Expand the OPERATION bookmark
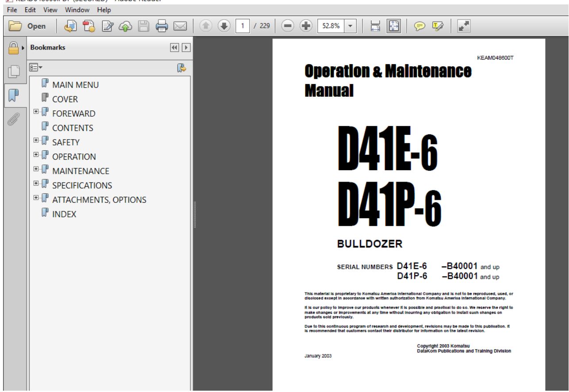 click(36, 156)
